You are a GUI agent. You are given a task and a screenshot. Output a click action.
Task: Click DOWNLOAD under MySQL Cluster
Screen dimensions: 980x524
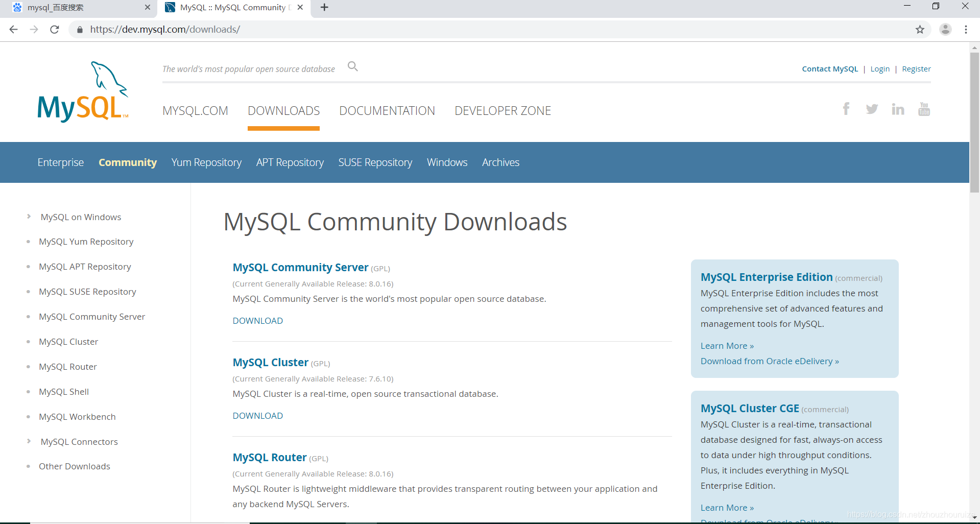pyautogui.click(x=257, y=416)
